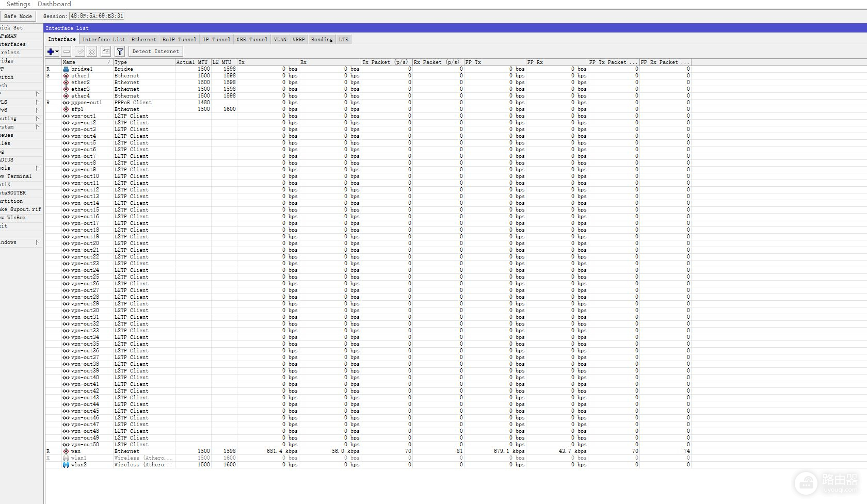
Task: Expand the Windows sidebar submenu arrow
Action: pos(37,242)
